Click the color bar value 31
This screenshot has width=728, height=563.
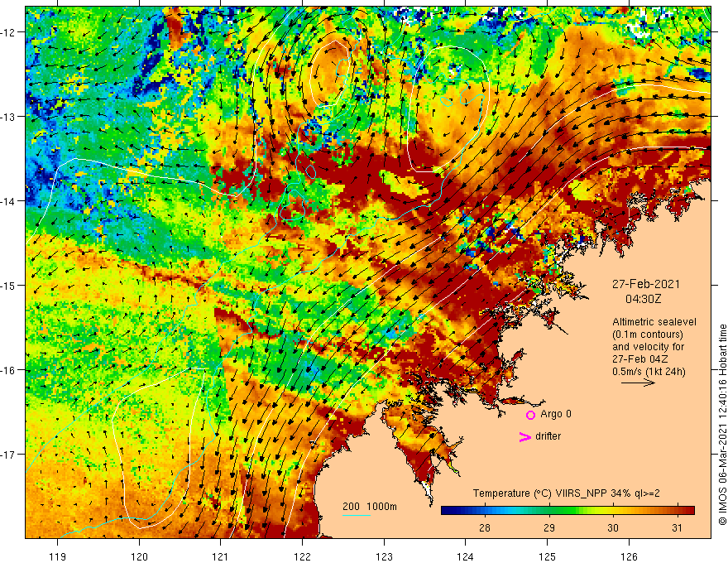pos(677,528)
